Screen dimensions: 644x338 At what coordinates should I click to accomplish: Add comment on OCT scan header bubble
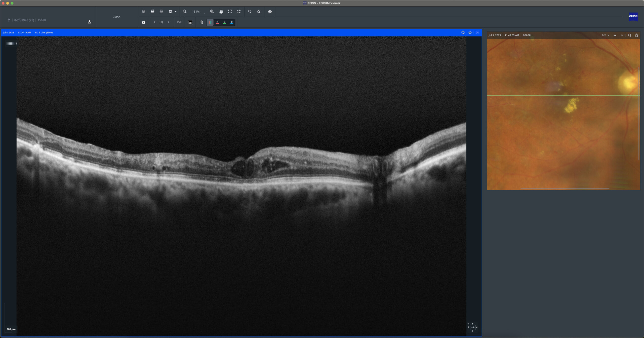click(x=463, y=32)
